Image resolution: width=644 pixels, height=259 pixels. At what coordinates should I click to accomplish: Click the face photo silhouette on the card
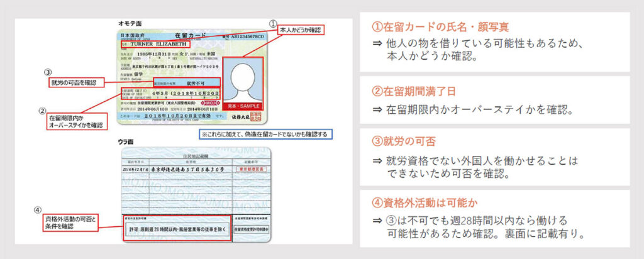[240, 80]
